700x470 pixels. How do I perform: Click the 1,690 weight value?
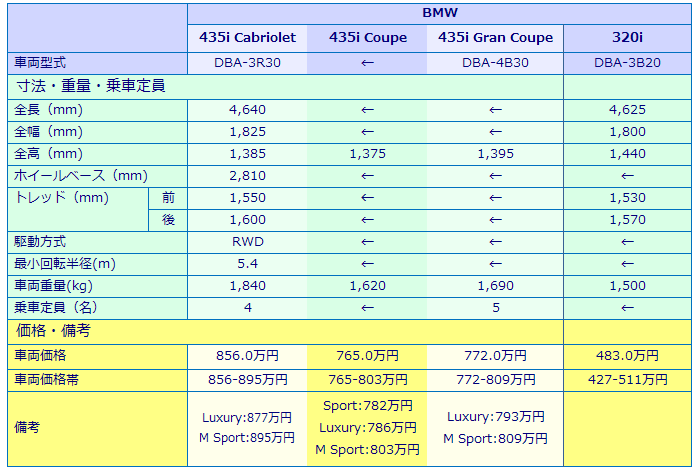495,286
